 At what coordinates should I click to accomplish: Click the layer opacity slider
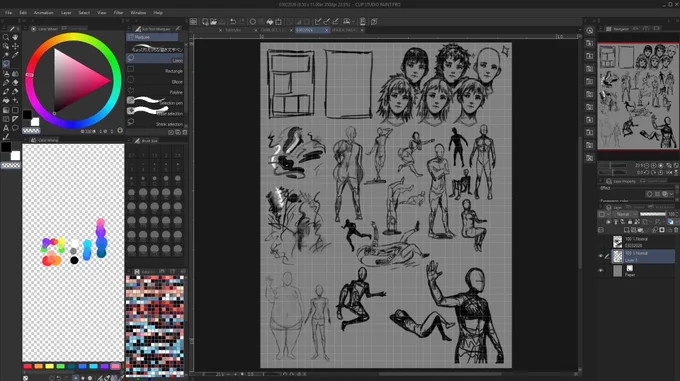point(653,214)
